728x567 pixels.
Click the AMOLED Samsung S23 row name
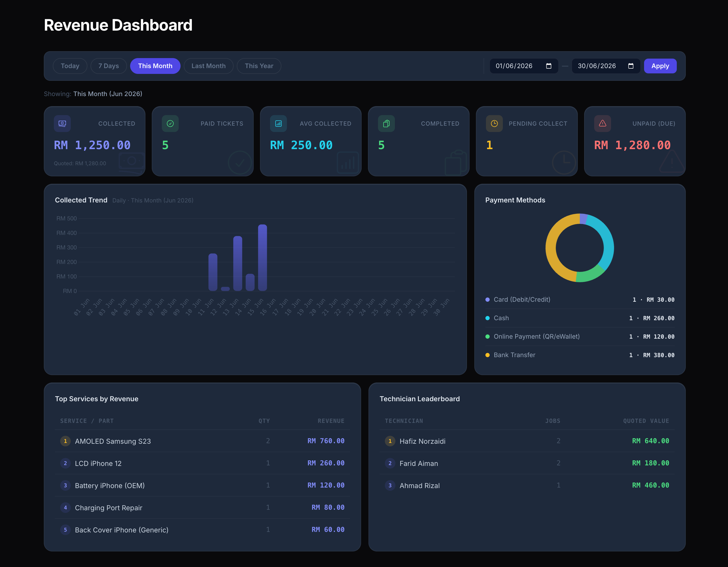coord(113,441)
